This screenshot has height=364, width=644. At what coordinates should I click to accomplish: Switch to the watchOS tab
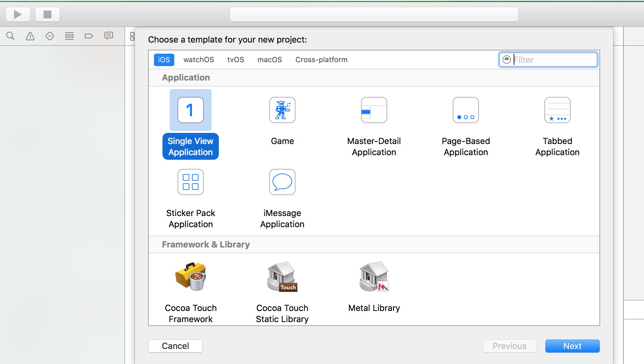(198, 60)
